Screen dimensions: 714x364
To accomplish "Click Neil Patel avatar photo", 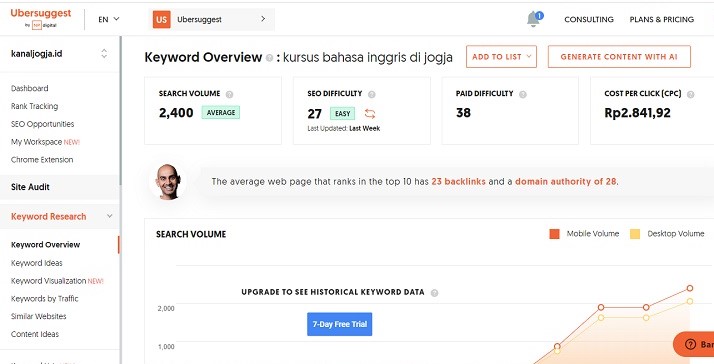I will [x=168, y=182].
